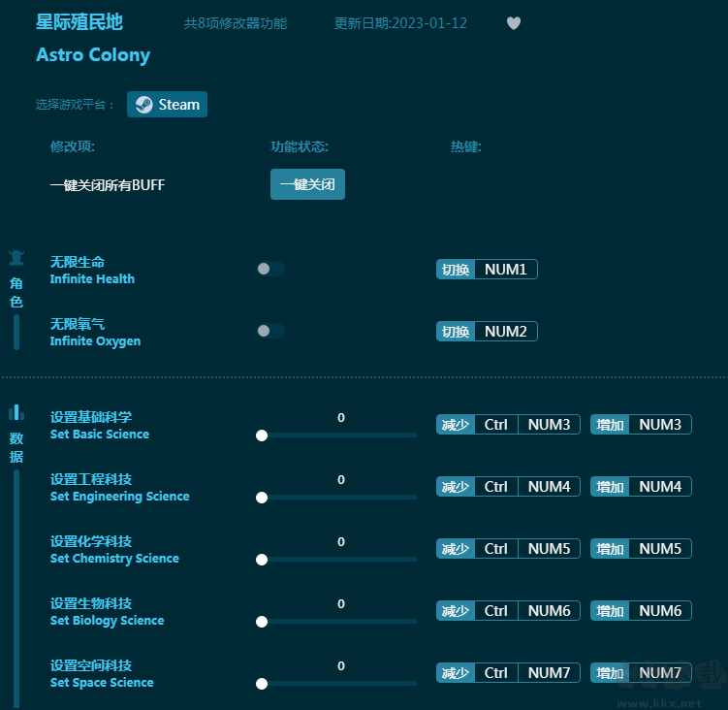
Task: Click the Set Biology Science slider track
Action: 339,622
